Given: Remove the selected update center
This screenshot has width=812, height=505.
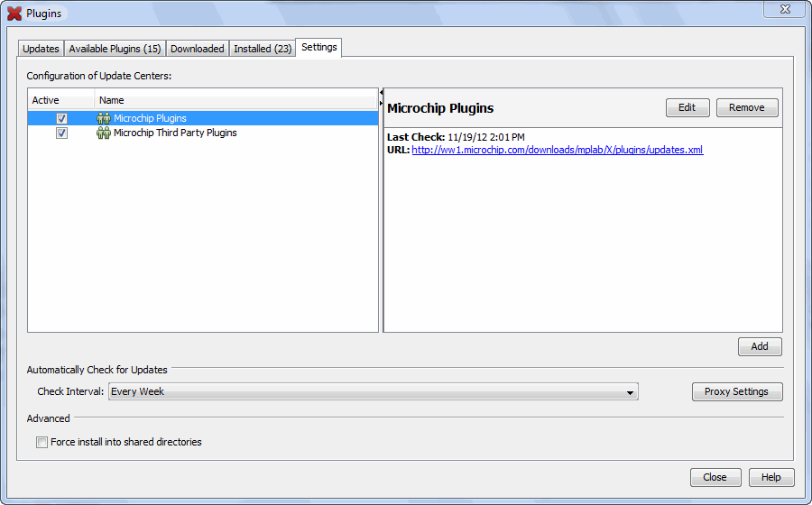Looking at the screenshot, I should pyautogui.click(x=747, y=107).
